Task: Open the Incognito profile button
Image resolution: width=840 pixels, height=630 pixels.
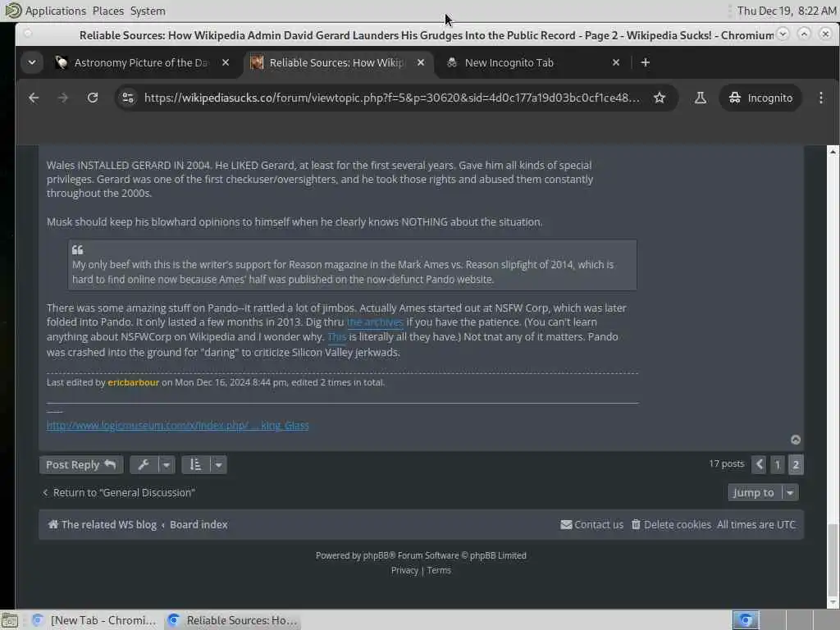Action: (x=760, y=98)
